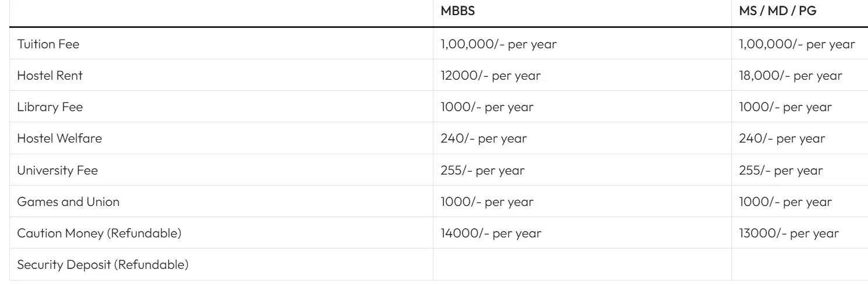Select the MBBS hostel welfare 240/- value

[484, 139]
